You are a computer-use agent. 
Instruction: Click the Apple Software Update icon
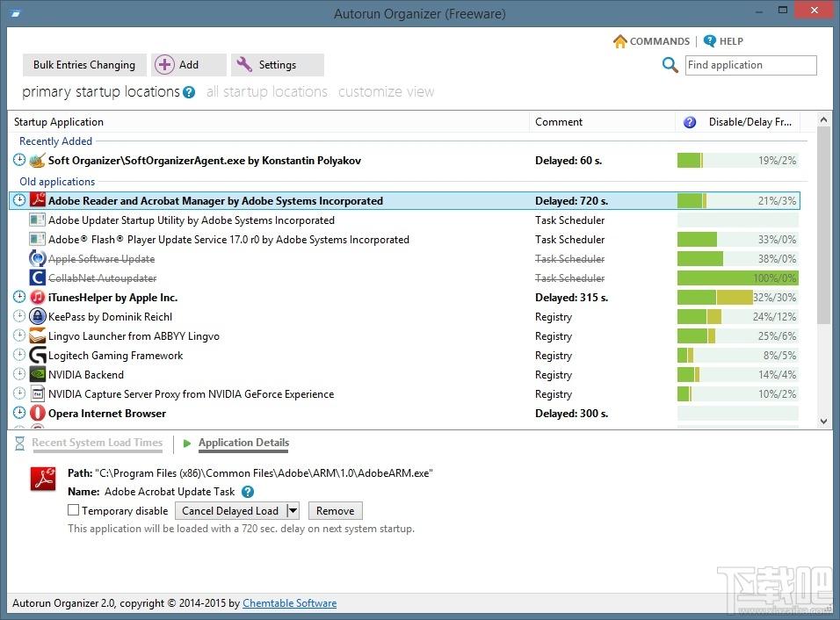pyautogui.click(x=37, y=258)
